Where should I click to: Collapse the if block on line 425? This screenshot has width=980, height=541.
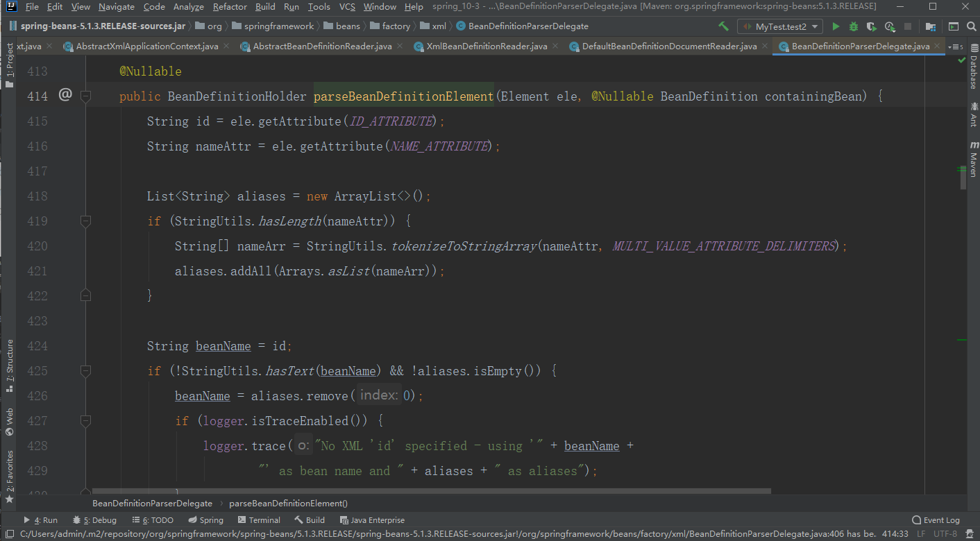pos(86,371)
